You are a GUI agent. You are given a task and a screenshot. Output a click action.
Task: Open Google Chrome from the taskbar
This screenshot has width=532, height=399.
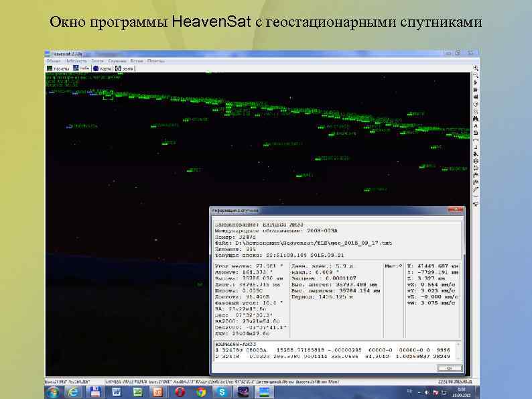(x=201, y=392)
